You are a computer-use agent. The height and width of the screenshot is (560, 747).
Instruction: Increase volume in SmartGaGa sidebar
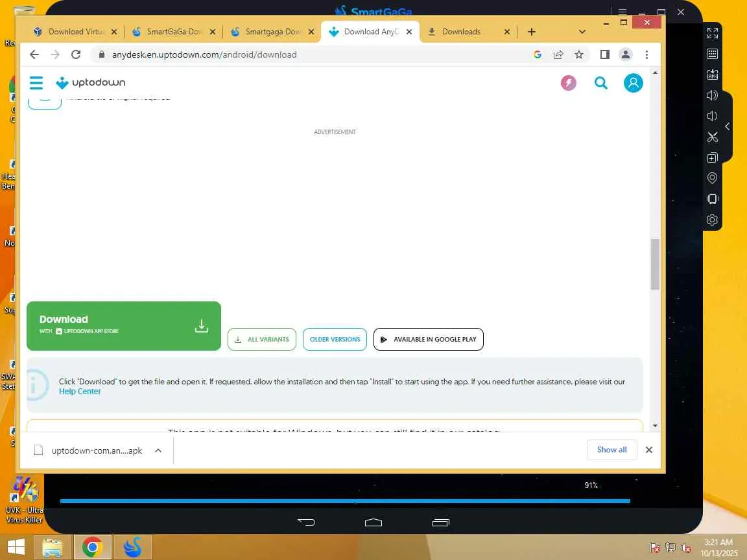tap(712, 95)
